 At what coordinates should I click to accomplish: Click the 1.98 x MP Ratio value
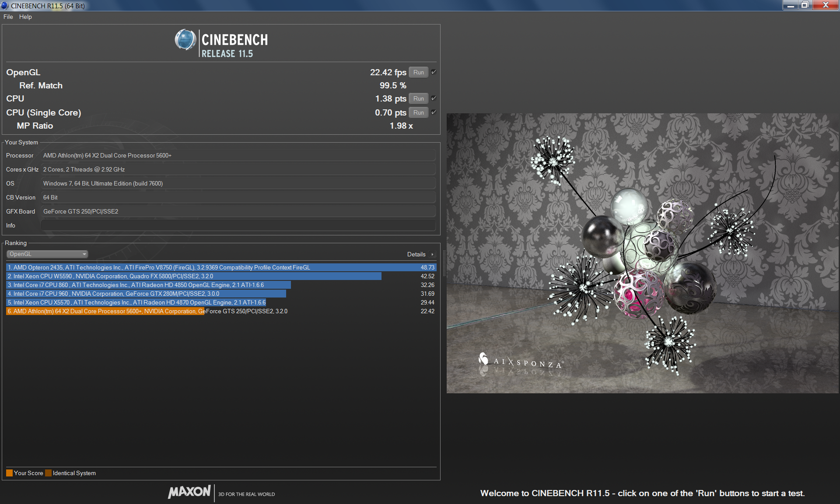[x=401, y=126]
